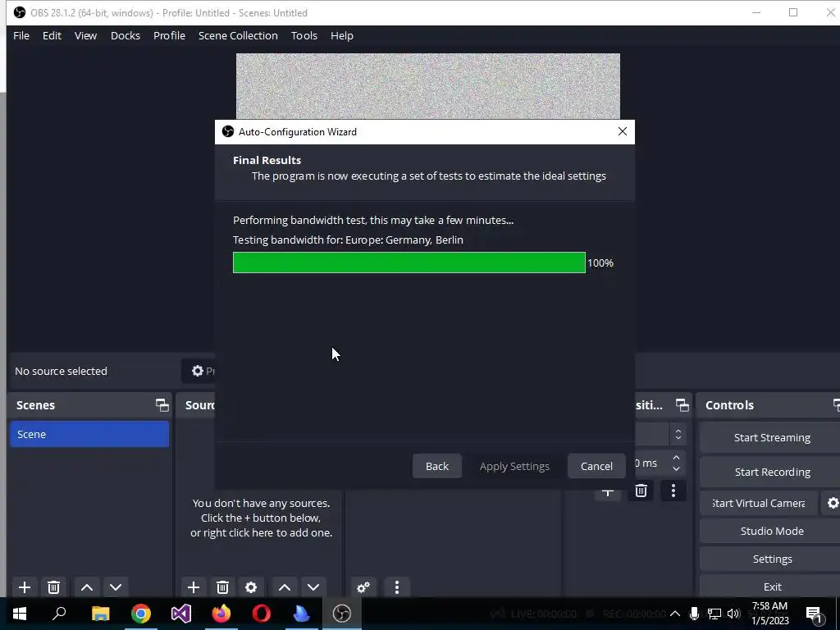The height and width of the screenshot is (630, 840).
Task: Open the Docks menu
Action: click(x=126, y=35)
